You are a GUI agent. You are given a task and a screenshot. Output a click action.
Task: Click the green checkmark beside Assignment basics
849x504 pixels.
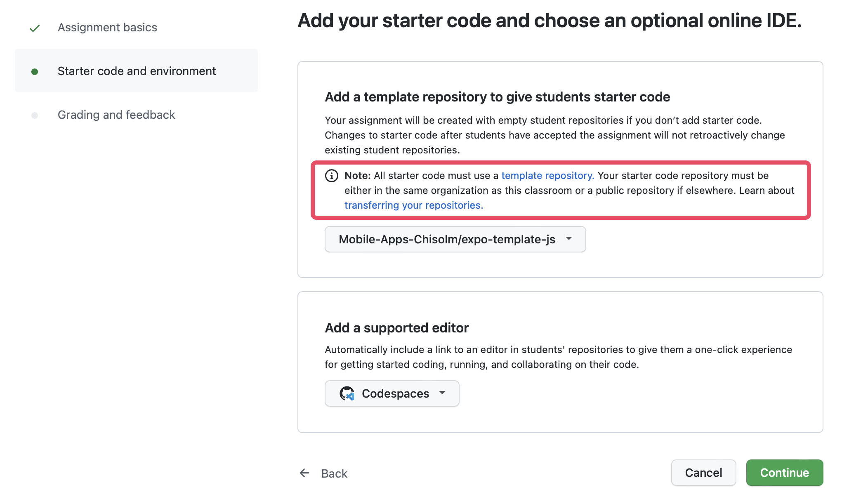coord(35,28)
